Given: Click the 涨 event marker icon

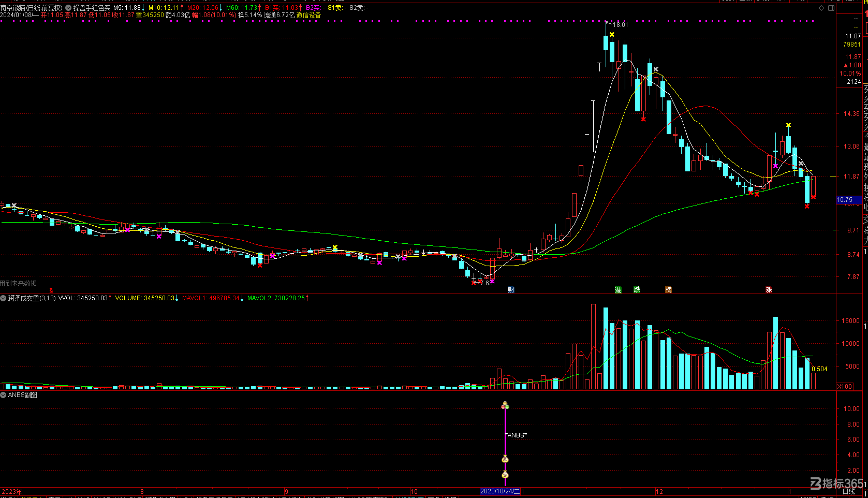Looking at the screenshot, I should (769, 290).
